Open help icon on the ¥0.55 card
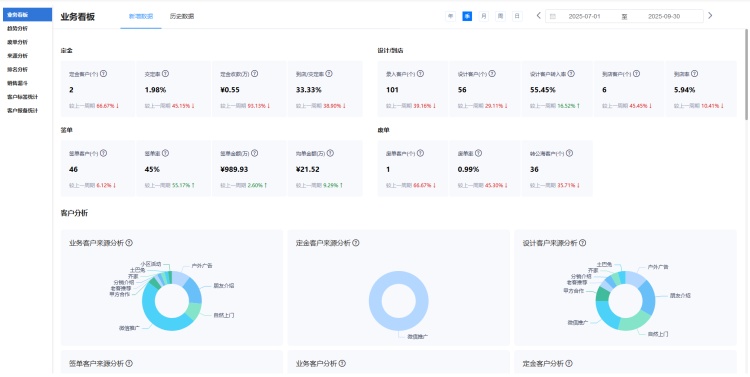 pos(254,74)
